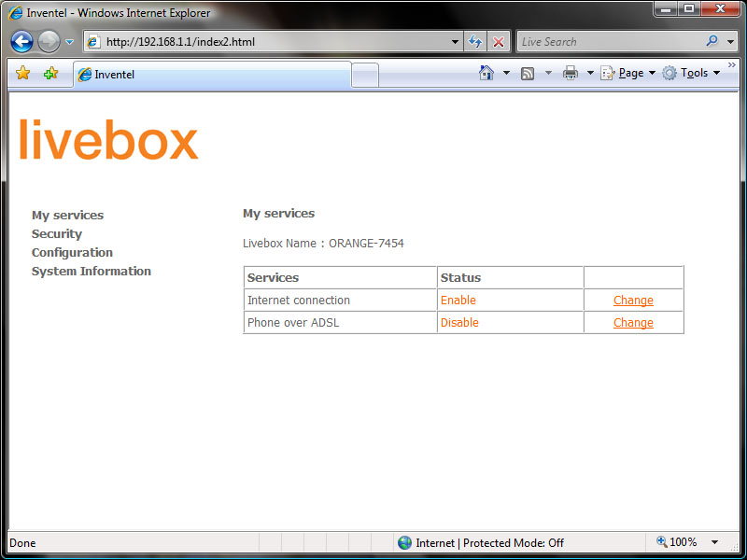Screen dimensions: 747x560
Task: Click the Internet zone globe icon
Action: pyautogui.click(x=404, y=542)
